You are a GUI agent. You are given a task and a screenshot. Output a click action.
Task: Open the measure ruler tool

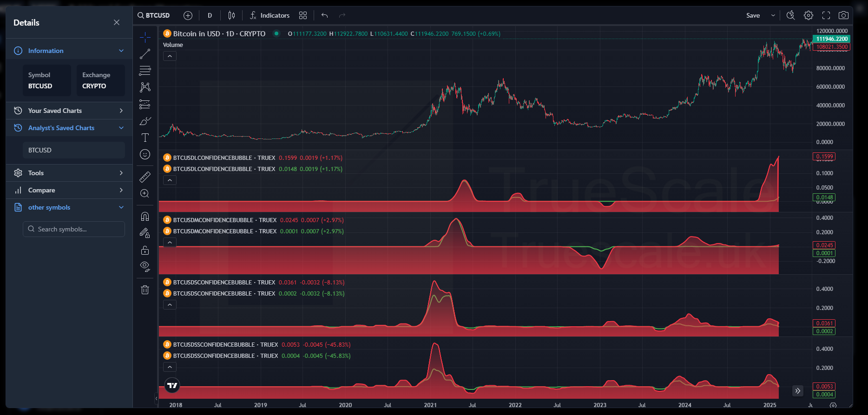coord(145,177)
